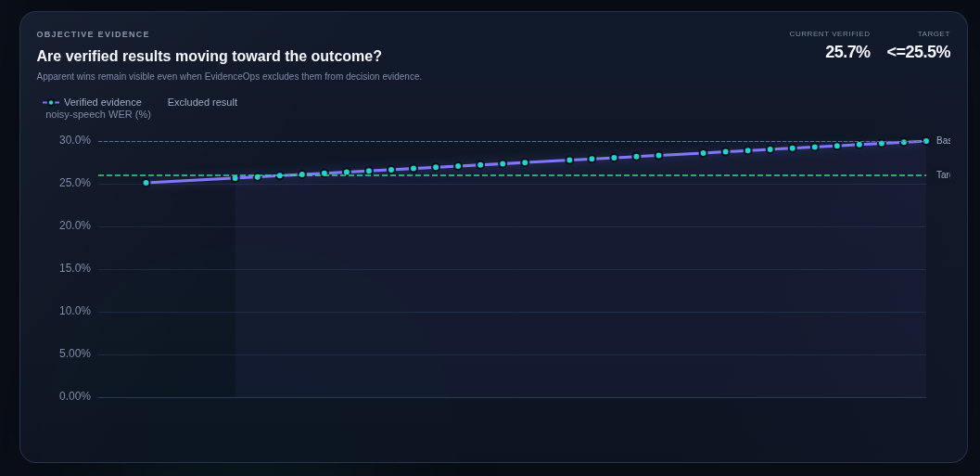Click the truncated Baseline label at right edge
Screen dimensions: 980x476
pos(943,141)
